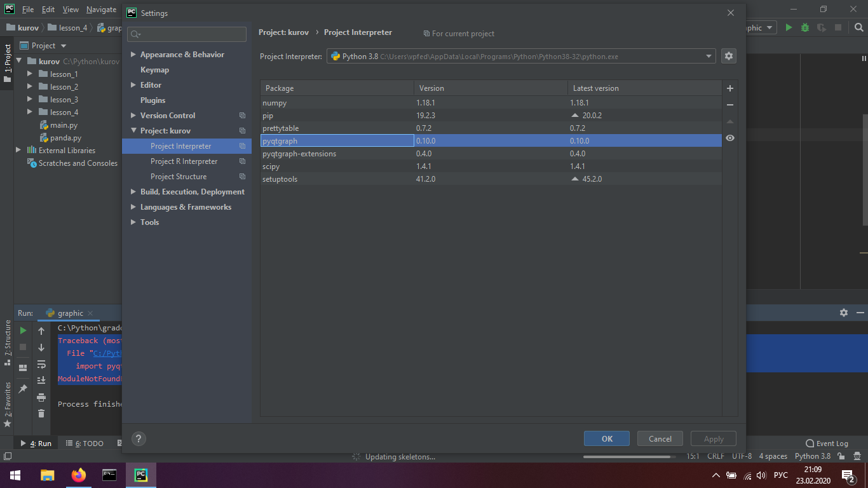Image resolution: width=868 pixels, height=488 pixels.
Task: Open Windows notification center icon
Action: tap(848, 475)
